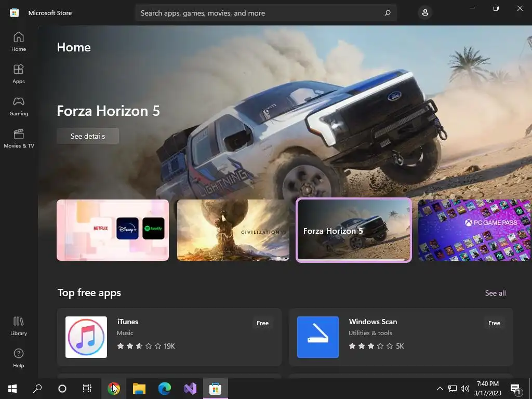Open the Windows Scan app title
Image resolution: width=532 pixels, height=399 pixels.
[373, 322]
